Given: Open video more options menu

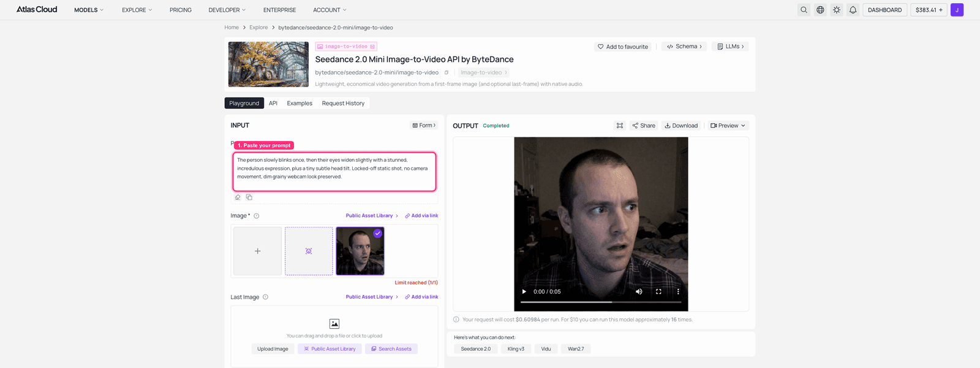Looking at the screenshot, I should (x=678, y=292).
